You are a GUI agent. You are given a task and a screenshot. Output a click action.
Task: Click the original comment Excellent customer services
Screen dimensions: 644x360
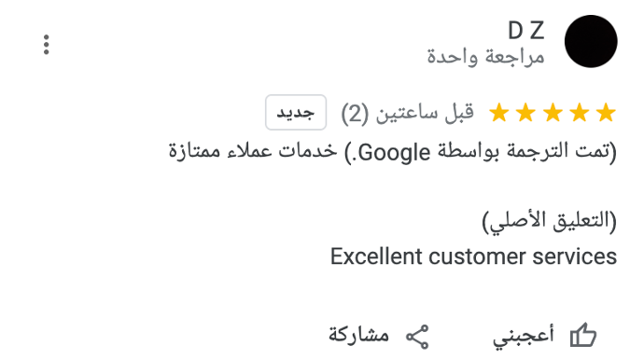(473, 256)
